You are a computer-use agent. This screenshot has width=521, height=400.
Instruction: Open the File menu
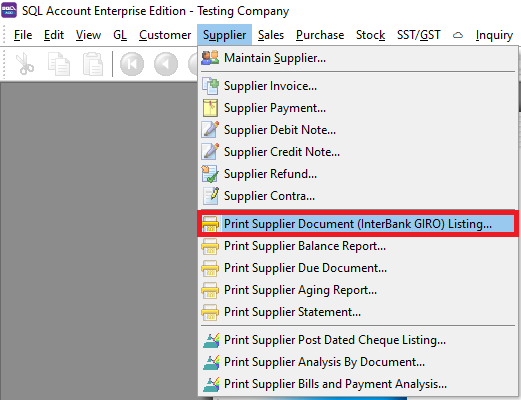[x=23, y=35]
